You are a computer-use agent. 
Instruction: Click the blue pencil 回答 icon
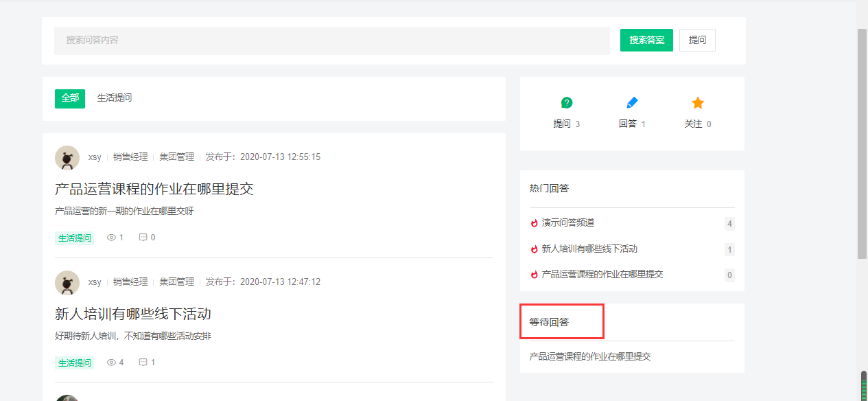tap(632, 103)
